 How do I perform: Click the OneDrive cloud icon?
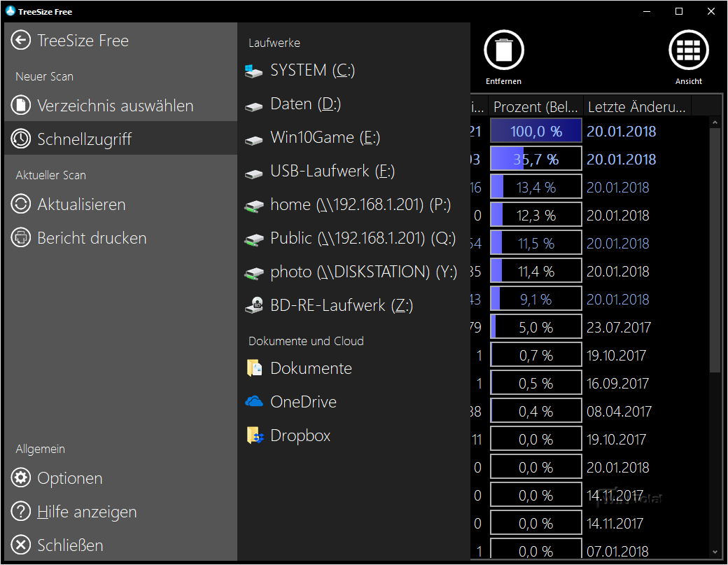(254, 401)
